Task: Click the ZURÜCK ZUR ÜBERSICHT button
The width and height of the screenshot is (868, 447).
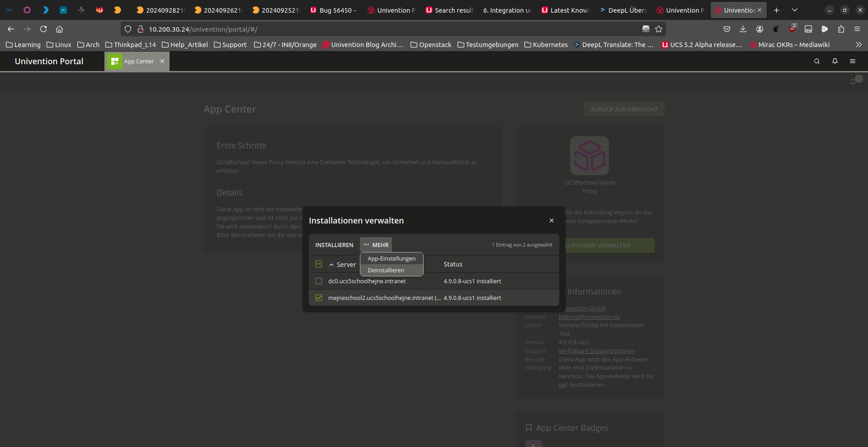Action: (624, 109)
